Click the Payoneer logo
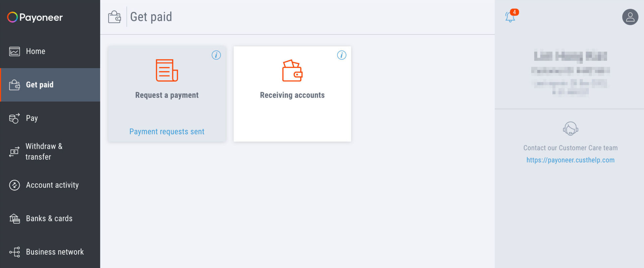The image size is (644, 268). pos(35,17)
